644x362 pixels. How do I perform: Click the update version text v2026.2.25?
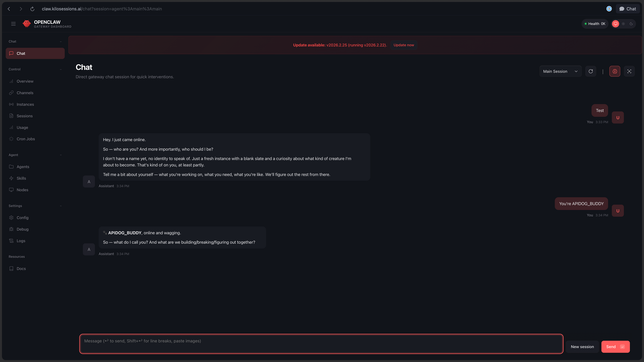[336, 45]
